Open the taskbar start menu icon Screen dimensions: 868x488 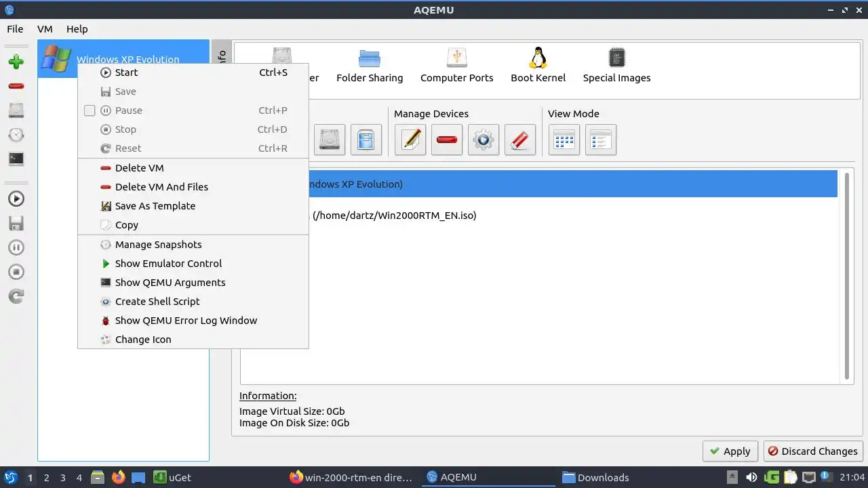pyautogui.click(x=11, y=477)
